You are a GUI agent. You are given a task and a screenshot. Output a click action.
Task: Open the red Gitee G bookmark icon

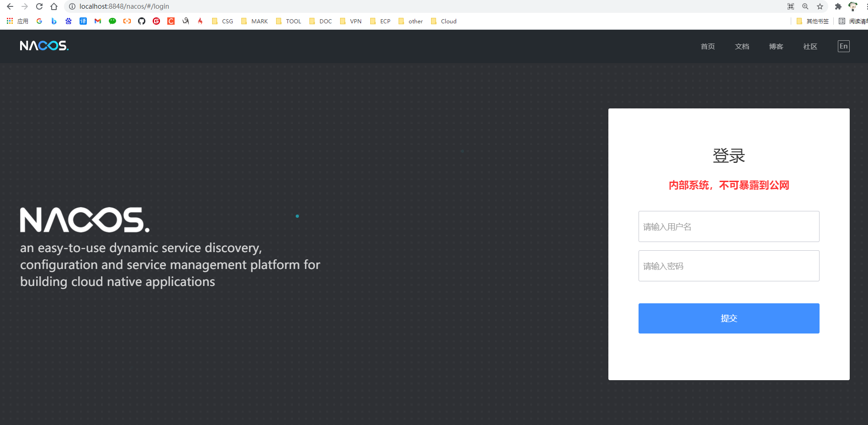coord(156,21)
